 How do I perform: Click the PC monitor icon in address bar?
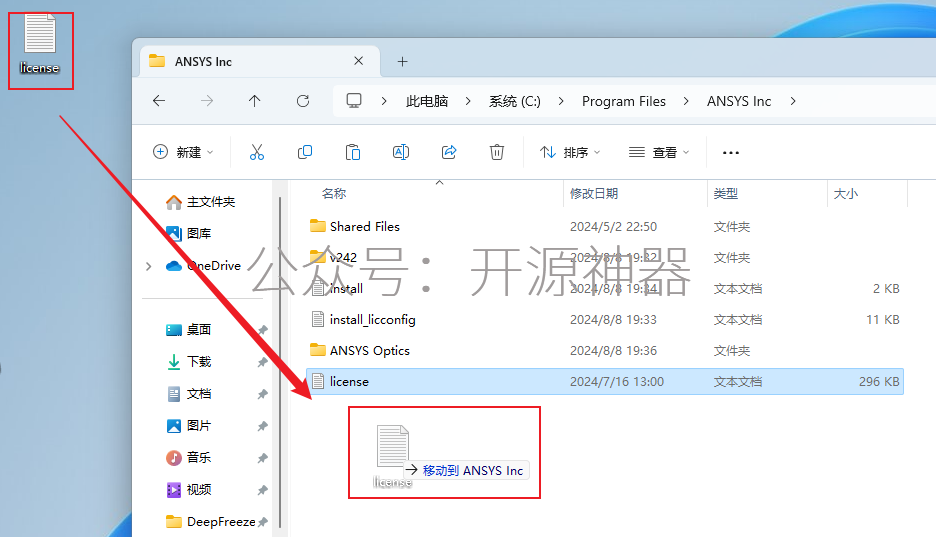(354, 100)
